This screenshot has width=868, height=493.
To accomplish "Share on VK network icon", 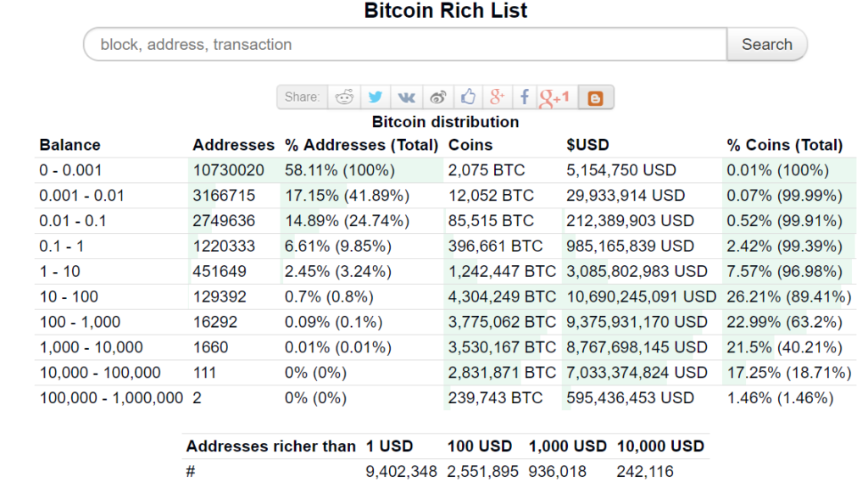I will click(406, 98).
